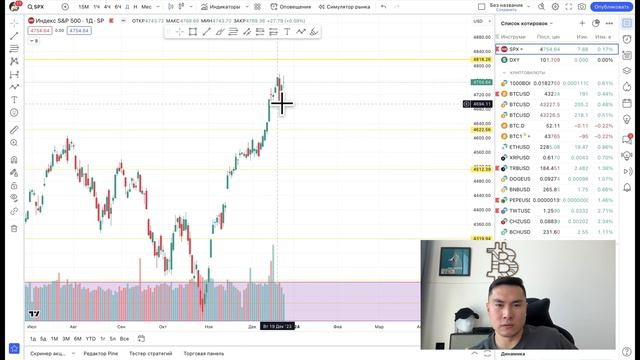Screen dimensions: 640x360
Task: Open the emoji icons tool
Action: (x=14, y=112)
